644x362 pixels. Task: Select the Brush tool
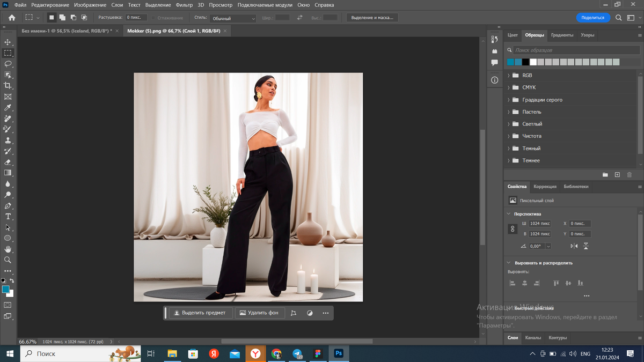(8, 129)
